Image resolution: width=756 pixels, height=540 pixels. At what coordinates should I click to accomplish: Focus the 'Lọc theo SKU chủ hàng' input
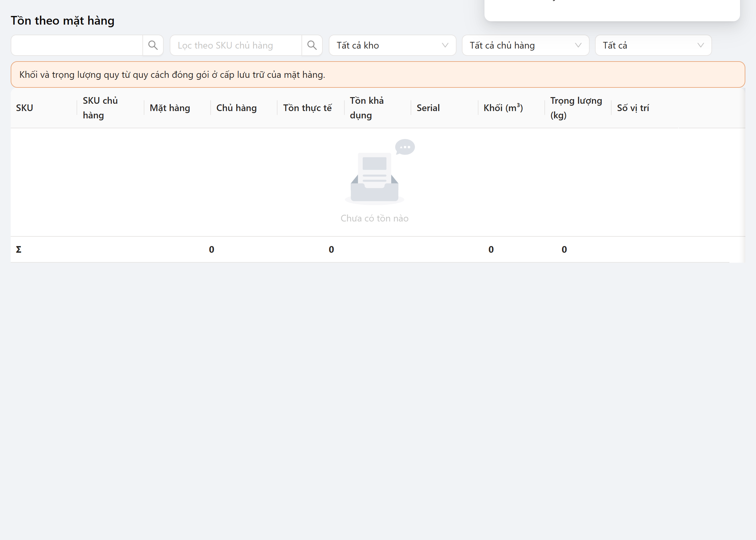point(236,45)
